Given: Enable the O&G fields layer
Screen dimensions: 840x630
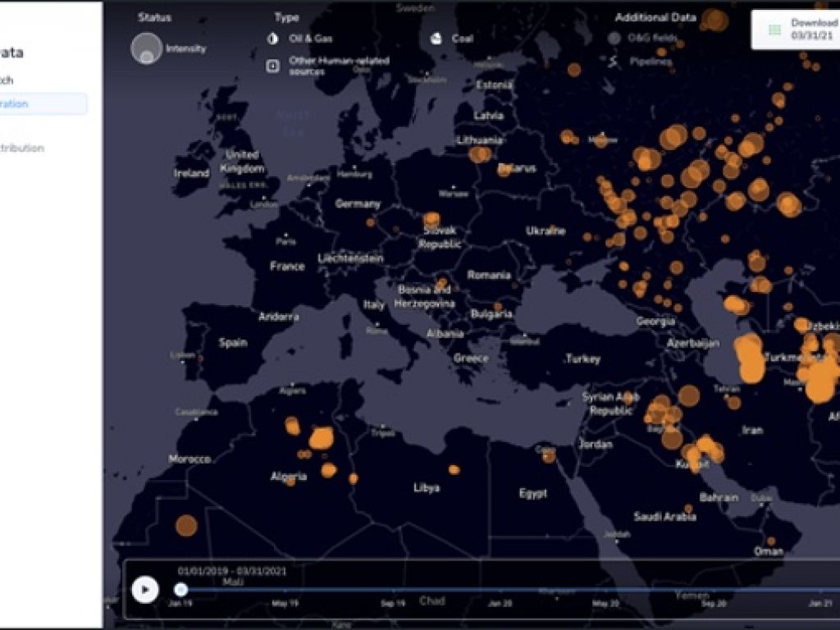Looking at the screenshot, I should point(614,38).
